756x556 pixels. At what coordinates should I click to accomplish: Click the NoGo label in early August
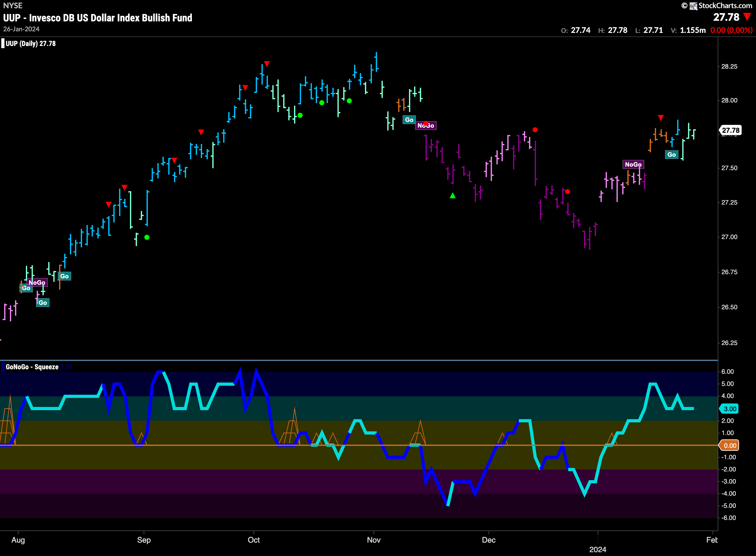(37, 283)
